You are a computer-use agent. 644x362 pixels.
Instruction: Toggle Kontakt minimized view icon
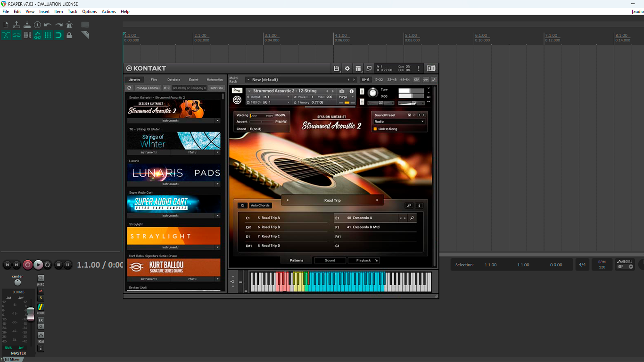pyautogui.click(x=369, y=68)
